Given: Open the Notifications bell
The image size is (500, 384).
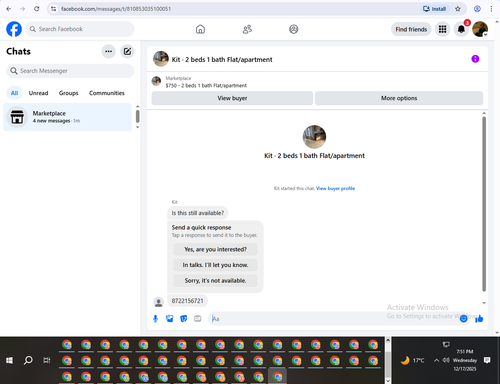Looking at the screenshot, I should (461, 29).
